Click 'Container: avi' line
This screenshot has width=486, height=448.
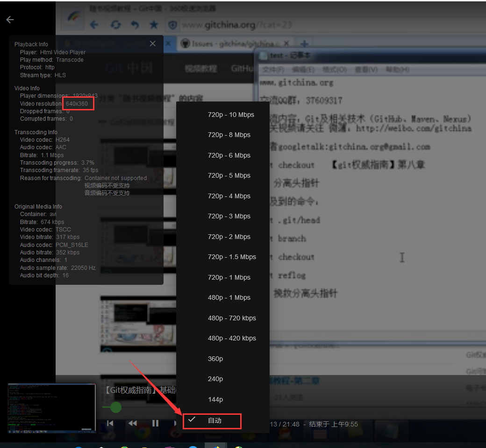point(38,214)
